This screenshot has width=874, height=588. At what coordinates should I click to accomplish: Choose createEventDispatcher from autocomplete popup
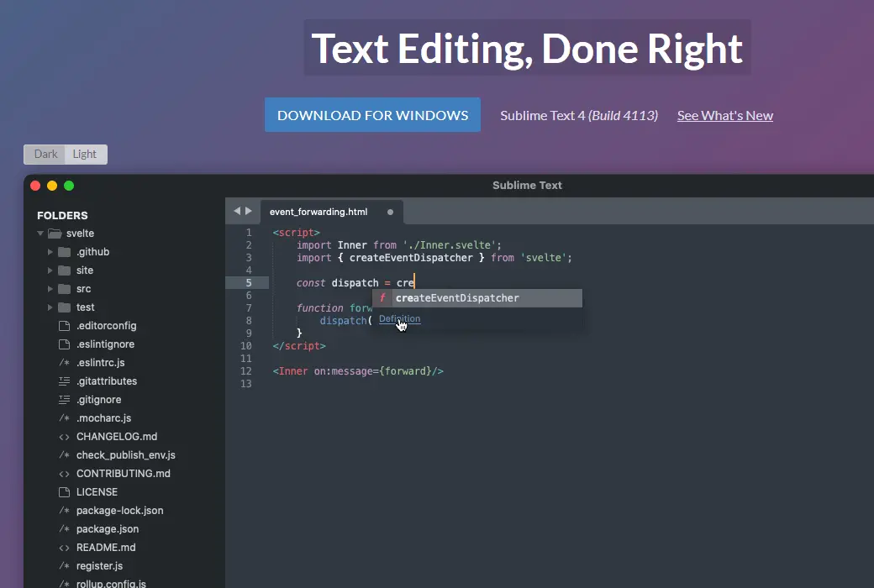477,297
